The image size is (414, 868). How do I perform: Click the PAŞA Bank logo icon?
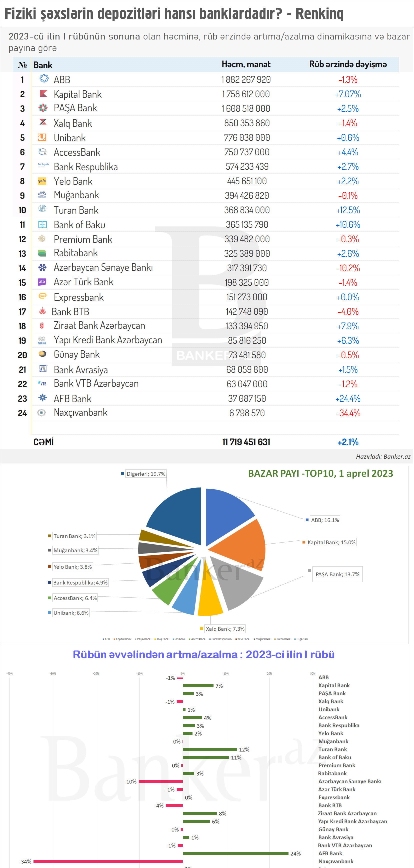click(x=43, y=108)
